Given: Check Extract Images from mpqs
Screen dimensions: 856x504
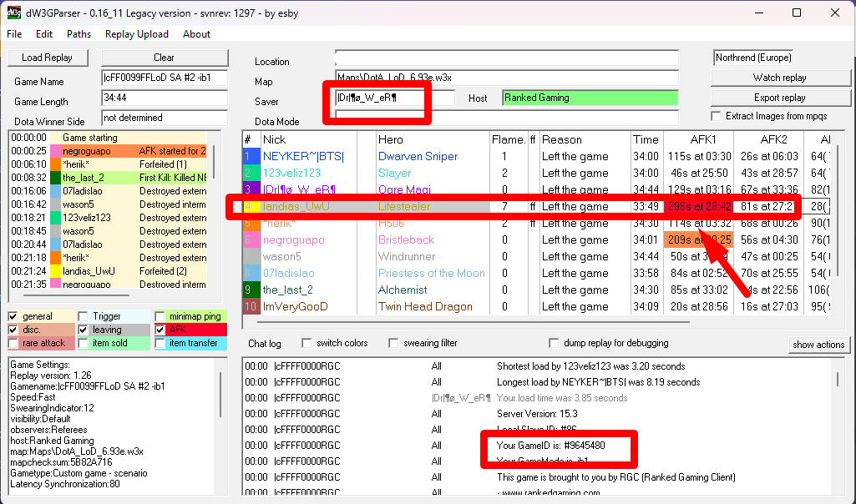Looking at the screenshot, I should pos(717,116).
